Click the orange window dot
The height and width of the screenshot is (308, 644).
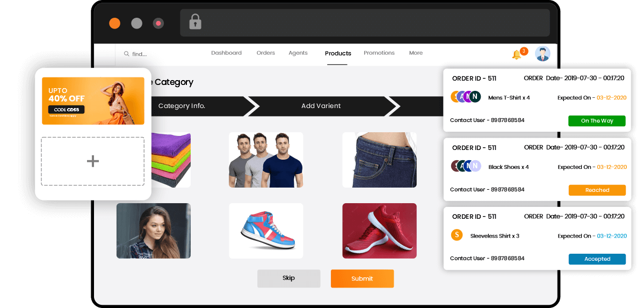pos(114,24)
